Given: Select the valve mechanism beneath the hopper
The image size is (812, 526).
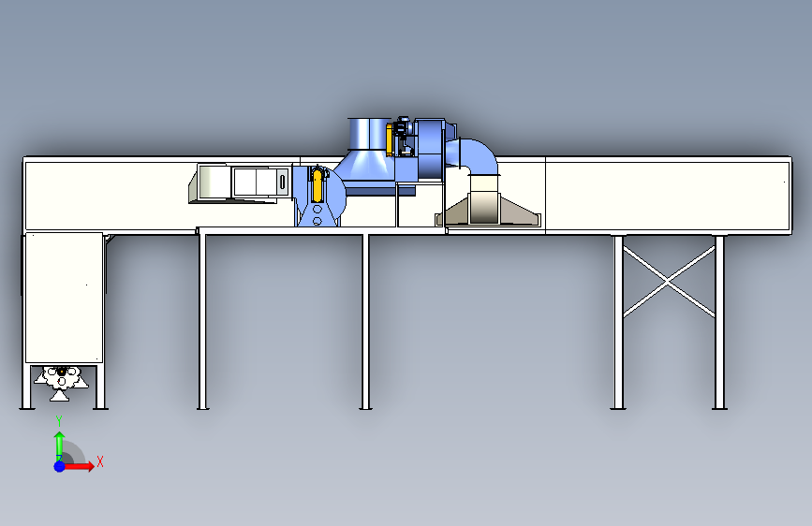Looking at the screenshot, I should (61, 383).
